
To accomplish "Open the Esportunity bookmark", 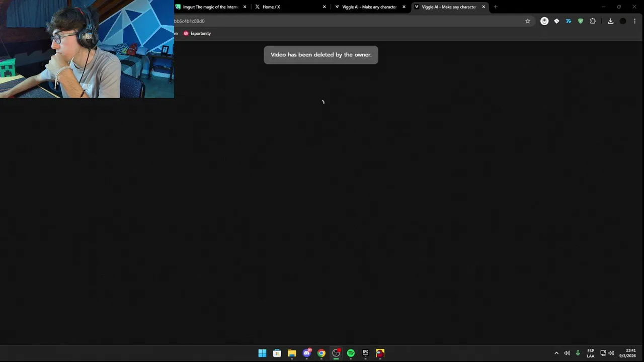I will point(197,33).
